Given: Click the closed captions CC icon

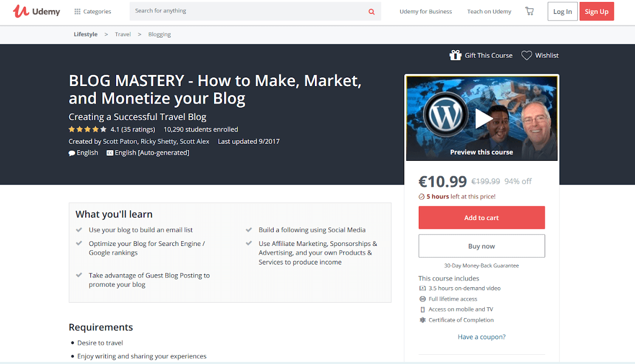Looking at the screenshot, I should 109,153.
